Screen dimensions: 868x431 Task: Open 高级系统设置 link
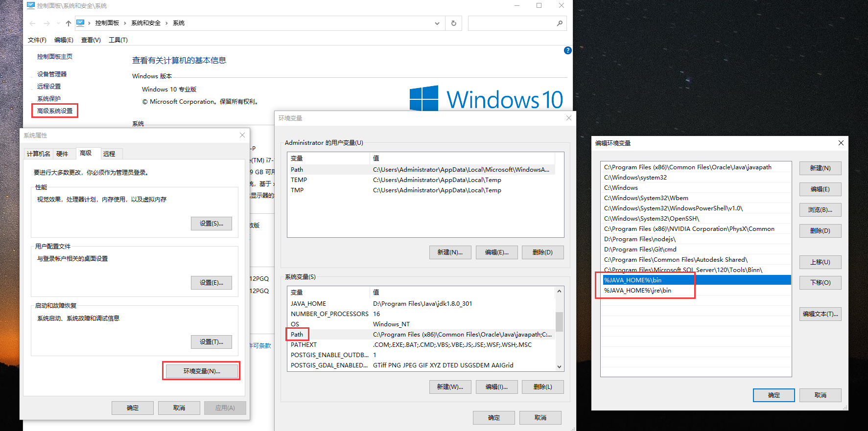(x=55, y=111)
